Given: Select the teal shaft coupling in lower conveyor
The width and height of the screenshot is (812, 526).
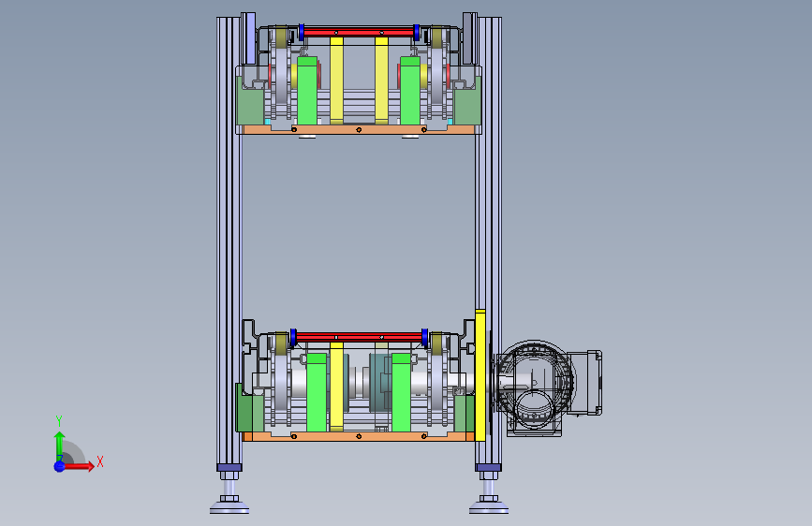Looking at the screenshot, I should [x=380, y=382].
